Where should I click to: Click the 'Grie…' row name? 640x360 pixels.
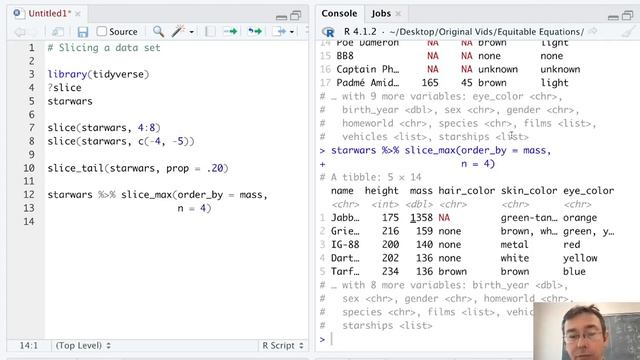pyautogui.click(x=345, y=231)
